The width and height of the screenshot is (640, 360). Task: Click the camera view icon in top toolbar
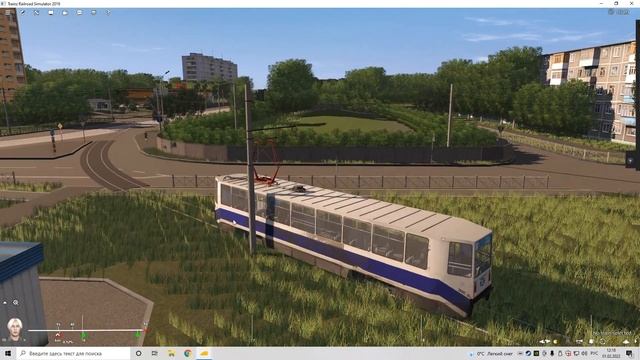(65, 13)
